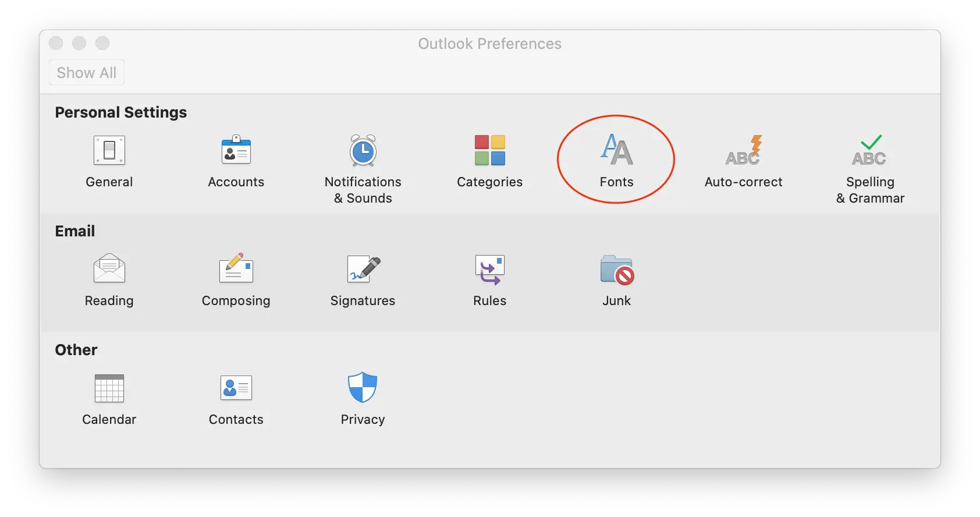Open Composing email settings
The height and width of the screenshot is (517, 980).
pyautogui.click(x=236, y=269)
